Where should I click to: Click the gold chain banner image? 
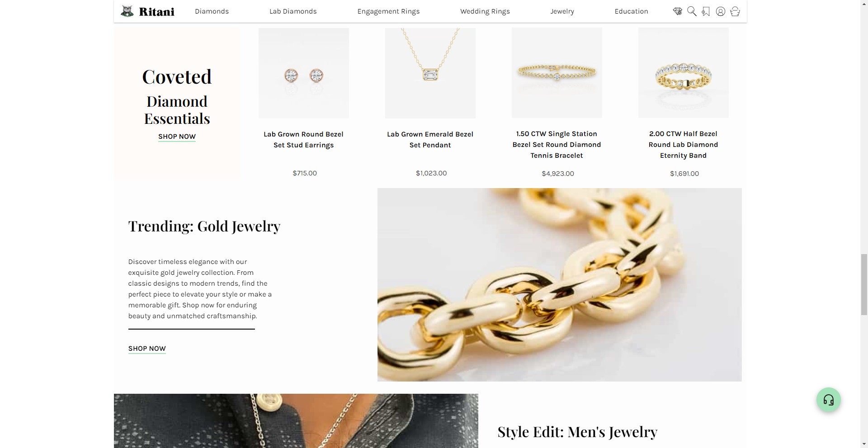(x=559, y=285)
